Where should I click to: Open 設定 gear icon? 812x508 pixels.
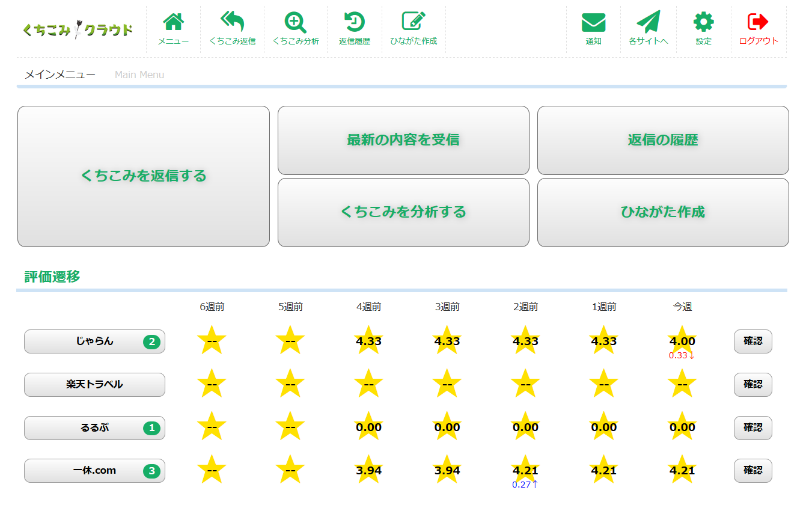pos(704,22)
